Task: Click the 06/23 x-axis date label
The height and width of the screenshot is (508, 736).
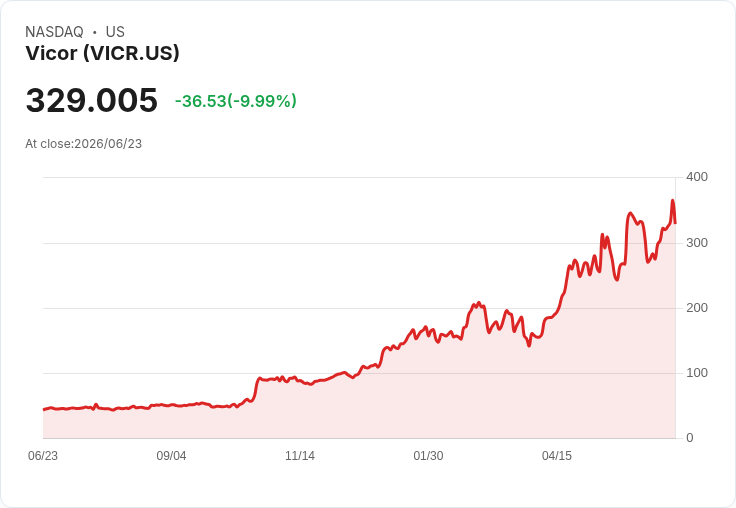Action: coord(43,456)
